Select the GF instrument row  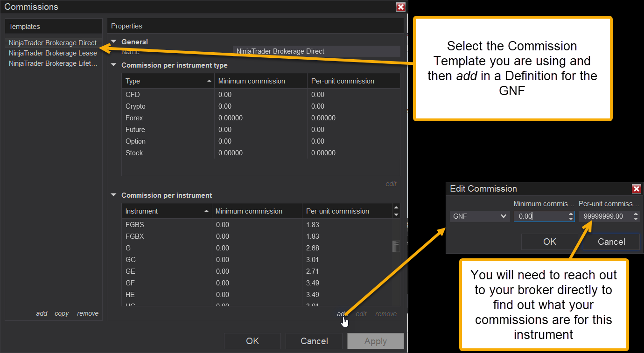(257, 283)
